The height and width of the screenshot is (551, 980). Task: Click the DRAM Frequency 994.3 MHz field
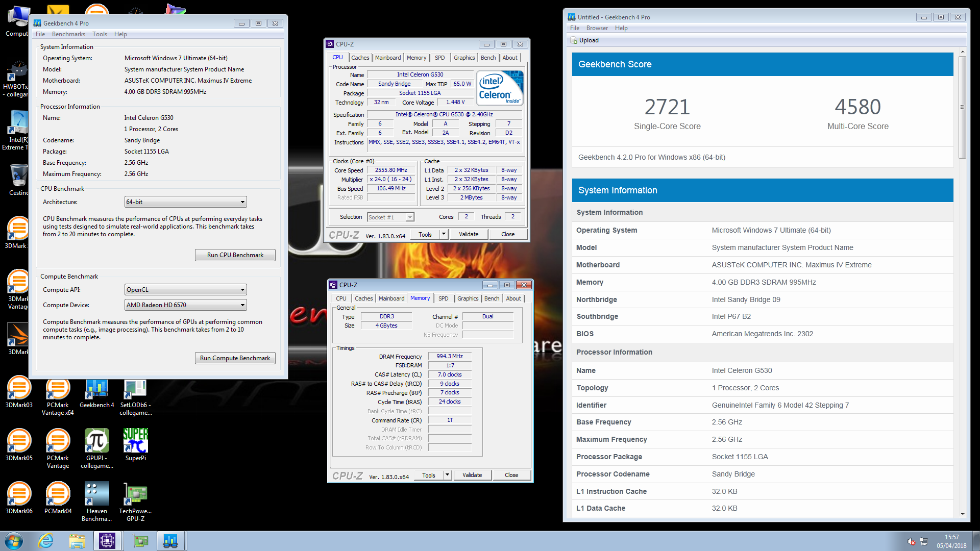coord(450,356)
